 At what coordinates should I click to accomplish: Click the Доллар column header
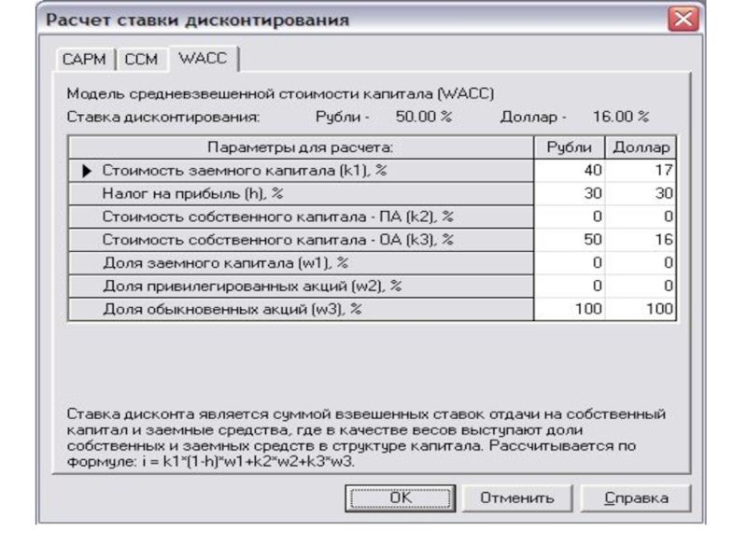pyautogui.click(x=641, y=147)
